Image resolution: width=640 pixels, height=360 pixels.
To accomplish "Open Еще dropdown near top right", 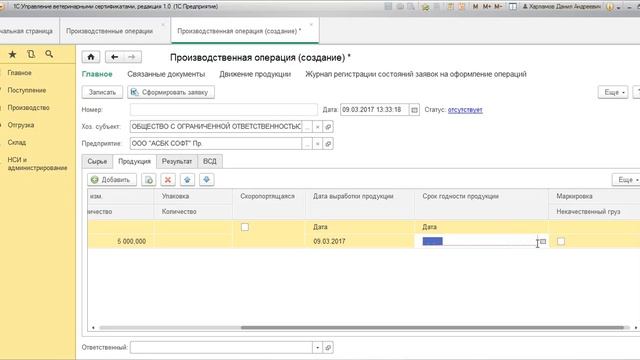I will tap(613, 92).
